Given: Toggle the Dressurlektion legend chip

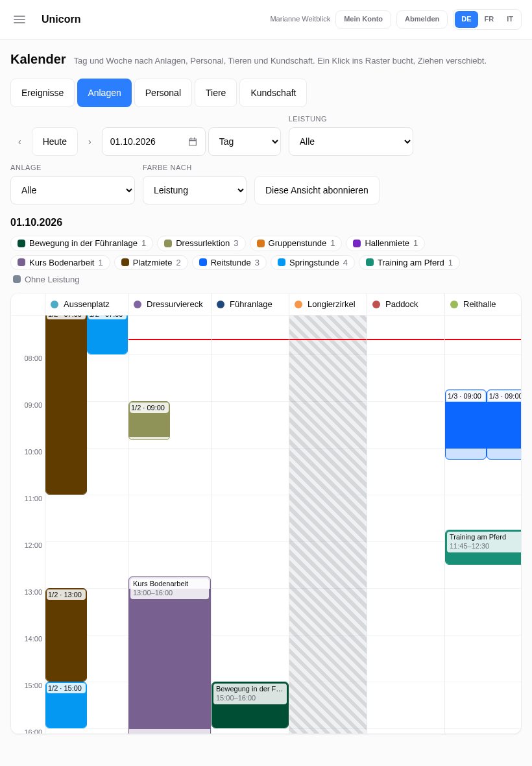Looking at the screenshot, I should point(201,243).
